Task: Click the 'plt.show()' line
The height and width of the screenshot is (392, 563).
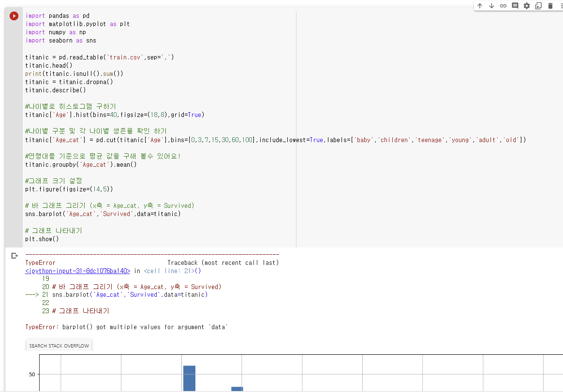Action: coord(42,239)
